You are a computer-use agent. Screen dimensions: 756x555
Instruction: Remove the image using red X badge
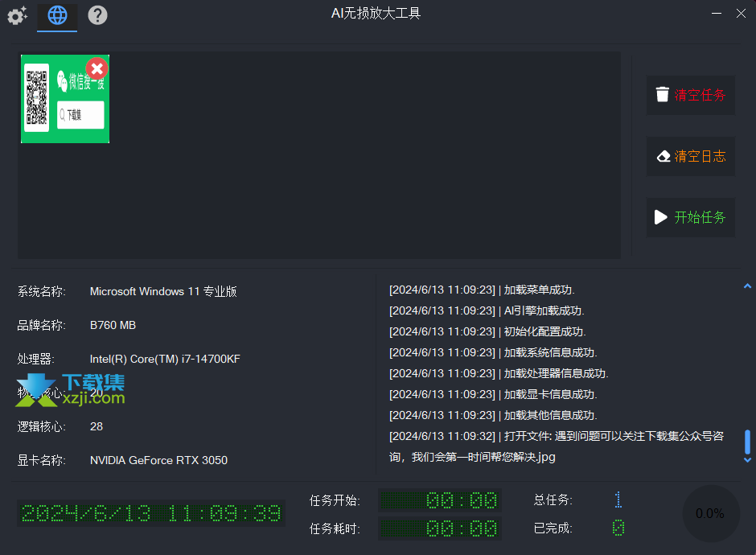point(97,68)
